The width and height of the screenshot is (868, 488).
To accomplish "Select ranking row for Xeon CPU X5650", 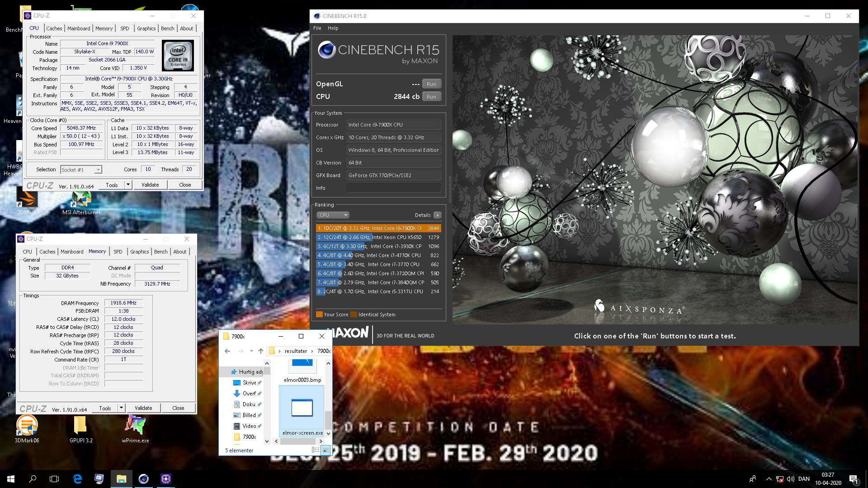I will pyautogui.click(x=378, y=237).
